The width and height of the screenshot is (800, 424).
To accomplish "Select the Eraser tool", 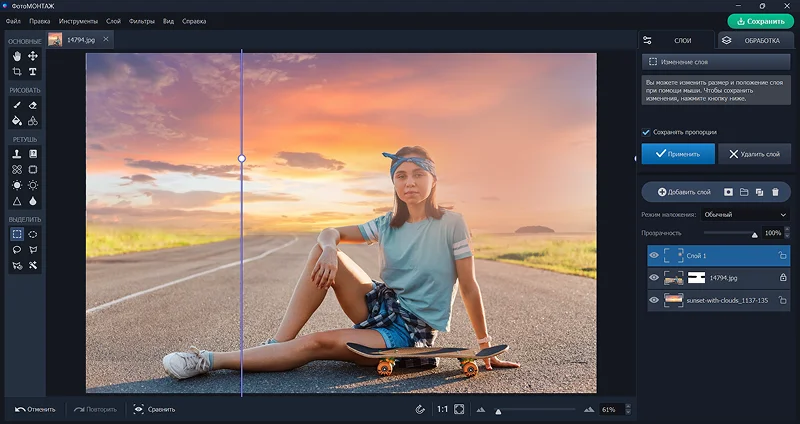I will point(33,105).
